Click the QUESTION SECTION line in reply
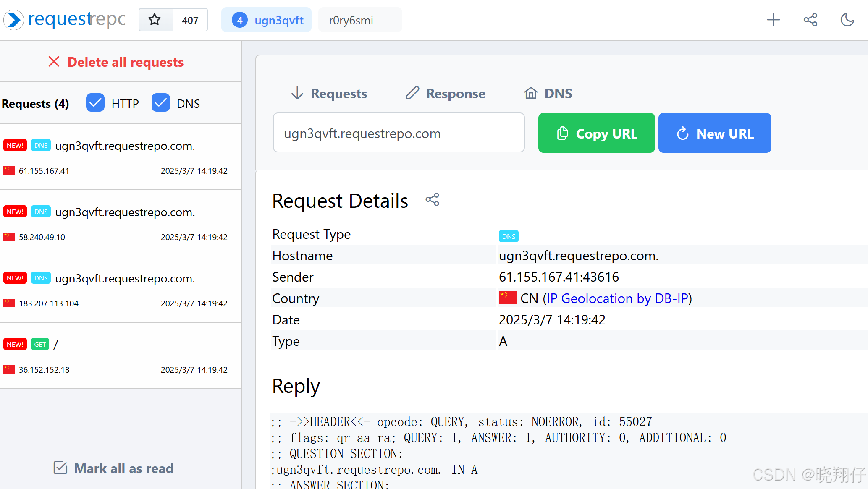Image resolution: width=868 pixels, height=489 pixels. [337, 454]
